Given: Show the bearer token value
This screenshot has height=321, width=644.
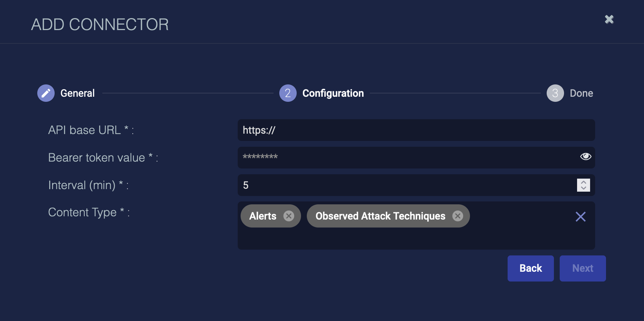Looking at the screenshot, I should [x=585, y=157].
